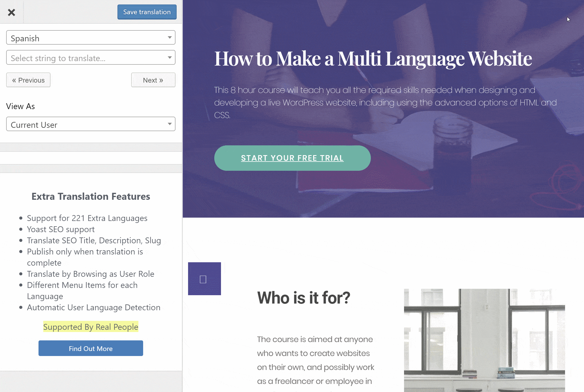Viewport: 584px width, 392px height.
Task: Click the Extra Translation Features heading
Action: (x=91, y=196)
